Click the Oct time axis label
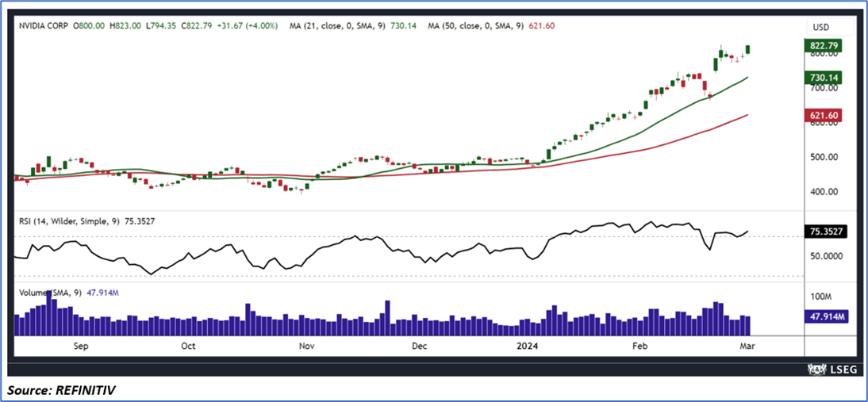The height and width of the screenshot is (402, 868). (x=189, y=346)
